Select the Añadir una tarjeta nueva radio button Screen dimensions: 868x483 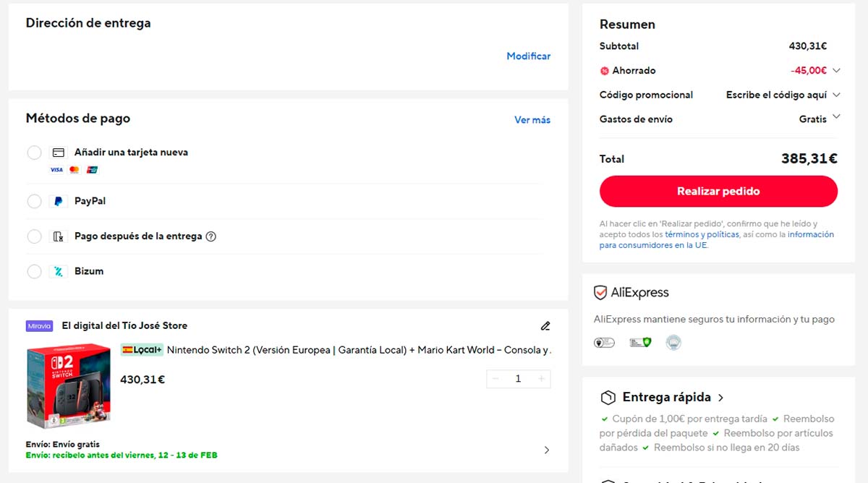pos(34,153)
